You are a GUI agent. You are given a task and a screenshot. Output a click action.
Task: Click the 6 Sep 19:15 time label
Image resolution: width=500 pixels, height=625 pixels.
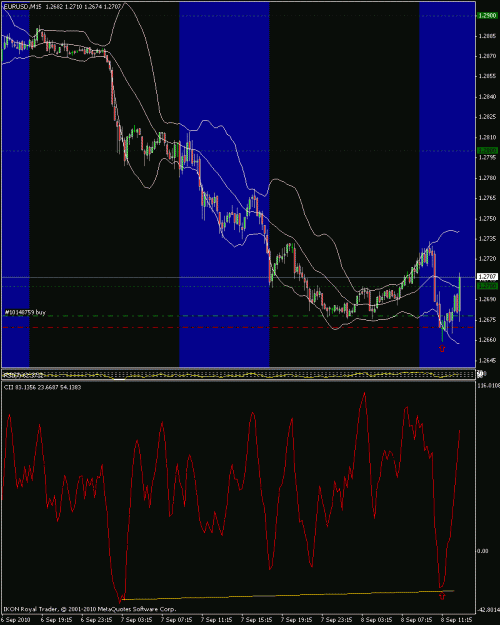pyautogui.click(x=56, y=620)
